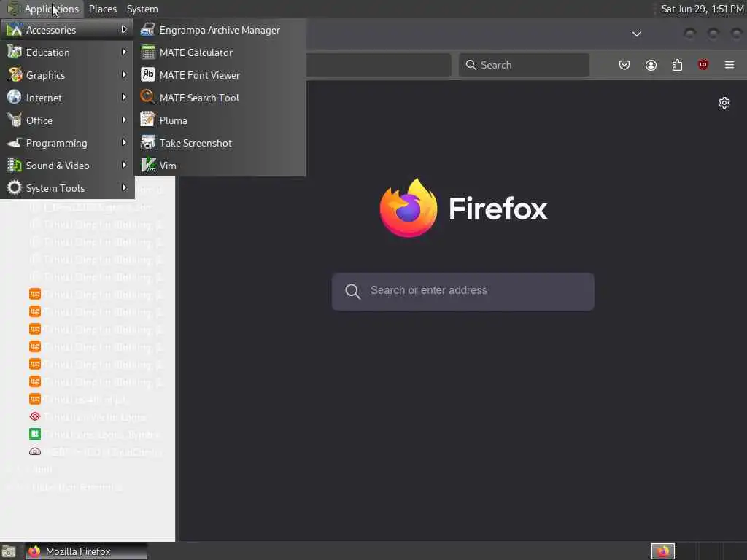Click the Firefox toolbar Search field

(x=524, y=65)
